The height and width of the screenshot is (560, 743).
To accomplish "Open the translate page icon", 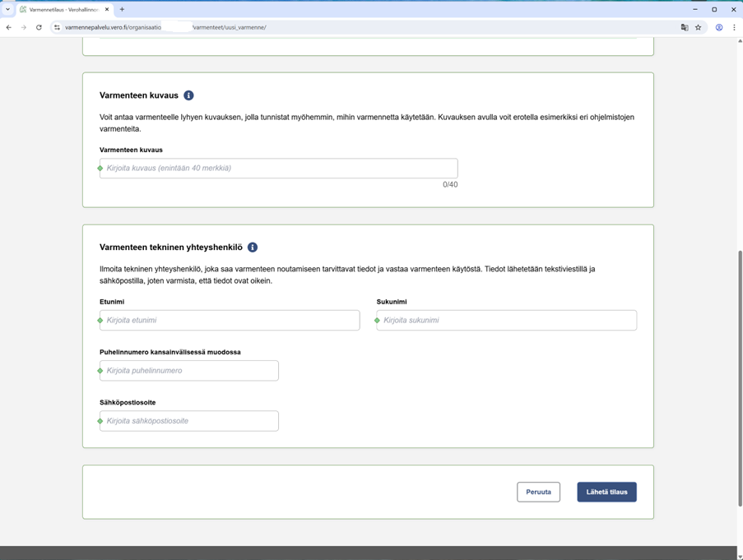I will coord(684,27).
